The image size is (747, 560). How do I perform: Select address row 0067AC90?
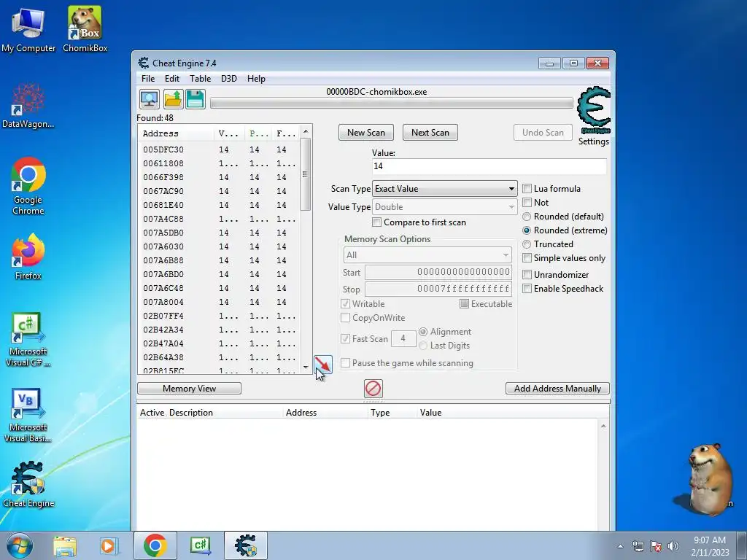(x=220, y=191)
